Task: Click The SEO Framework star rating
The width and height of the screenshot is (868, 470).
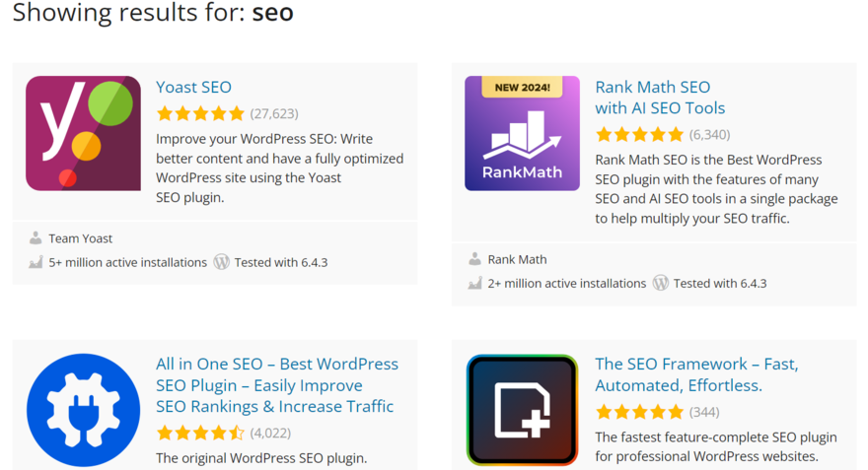Action: [x=639, y=412]
